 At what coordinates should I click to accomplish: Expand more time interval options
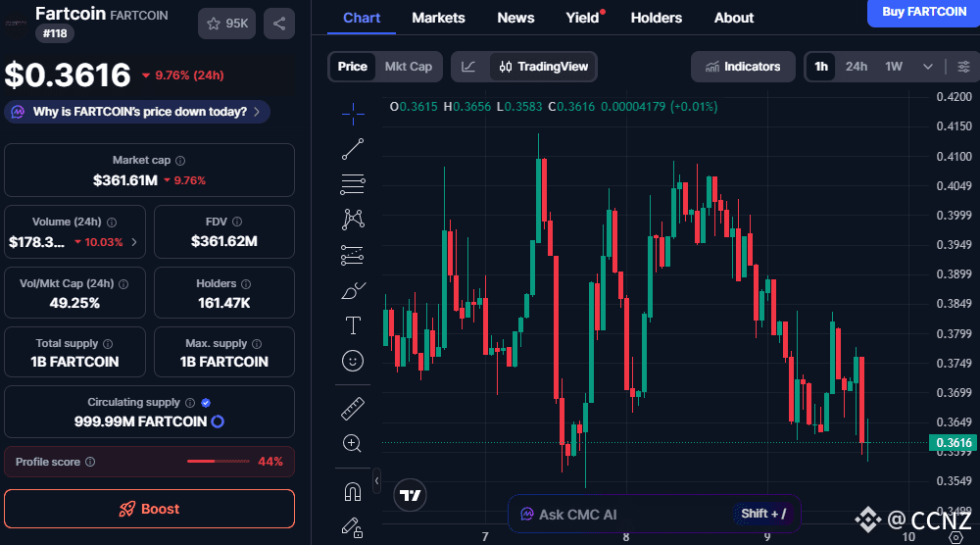928,67
